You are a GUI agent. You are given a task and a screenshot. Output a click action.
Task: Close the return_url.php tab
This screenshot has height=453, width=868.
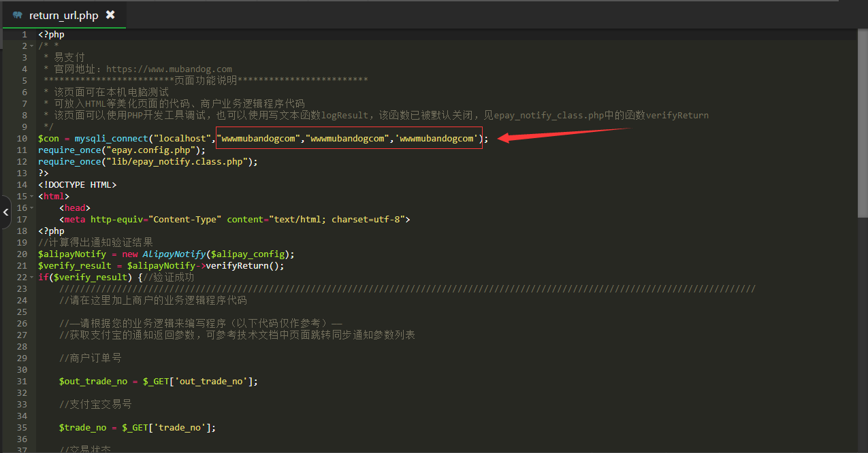(x=110, y=14)
